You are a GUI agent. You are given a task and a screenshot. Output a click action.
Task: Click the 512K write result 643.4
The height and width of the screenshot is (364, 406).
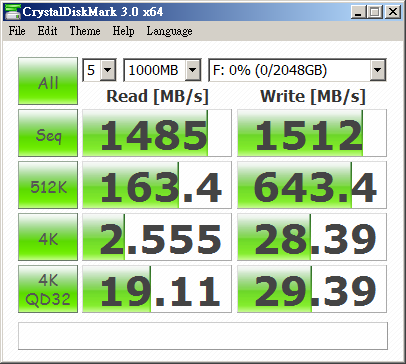coord(312,185)
